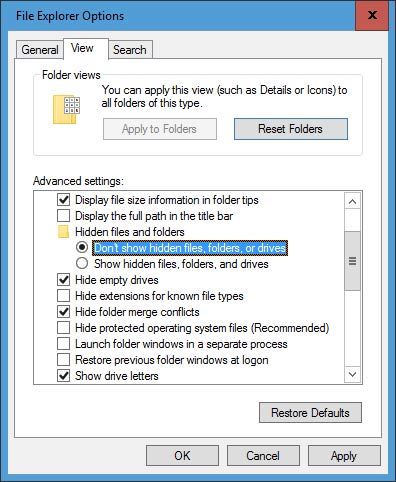Uncheck Show drive letters
Screen dimensions: 396x482
pyautogui.click(x=63, y=376)
